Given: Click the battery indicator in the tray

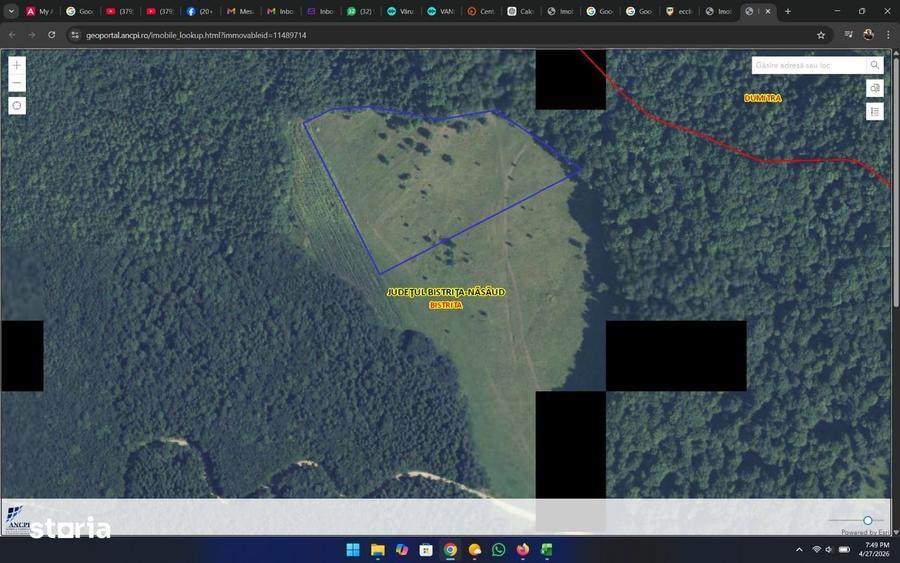Looking at the screenshot, I should click(x=844, y=550).
